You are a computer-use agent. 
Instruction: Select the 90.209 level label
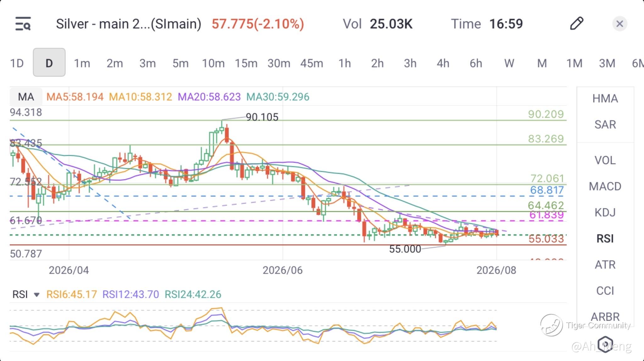[546, 114]
